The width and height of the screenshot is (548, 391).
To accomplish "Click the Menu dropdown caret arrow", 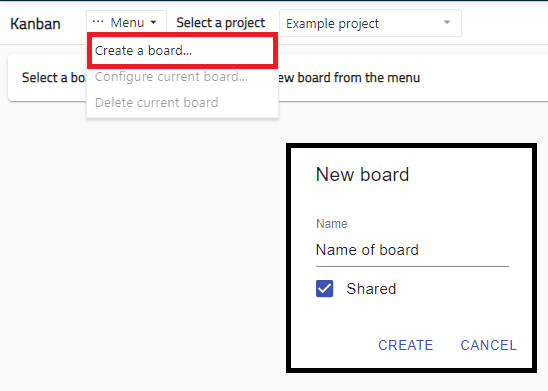I will tap(153, 22).
